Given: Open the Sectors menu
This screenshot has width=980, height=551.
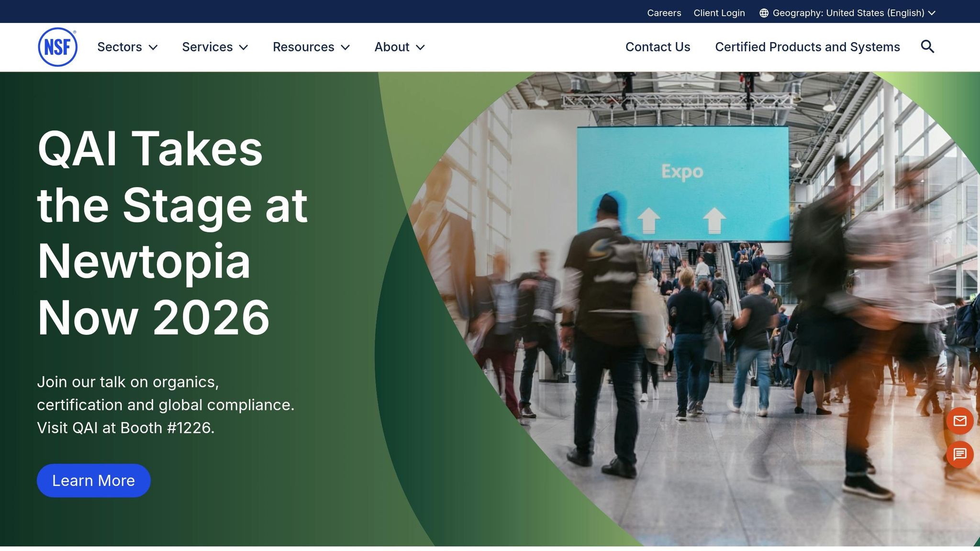Looking at the screenshot, I should pos(127,47).
